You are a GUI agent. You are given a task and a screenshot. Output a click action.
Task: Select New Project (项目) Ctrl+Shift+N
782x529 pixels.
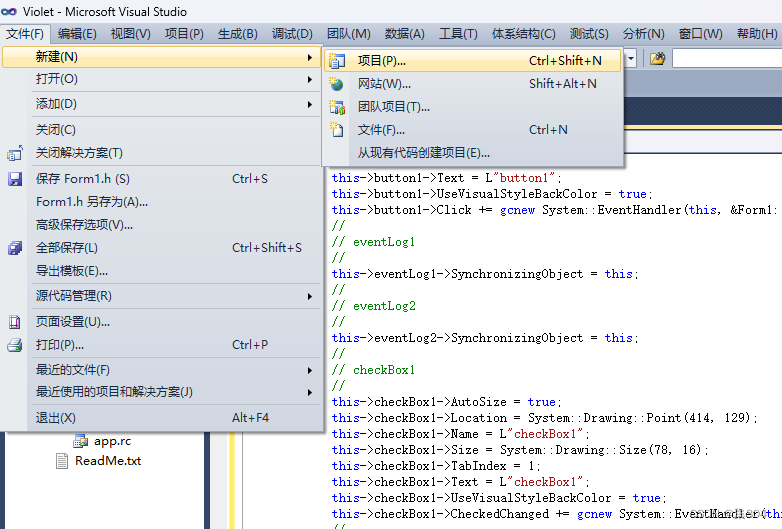(472, 60)
